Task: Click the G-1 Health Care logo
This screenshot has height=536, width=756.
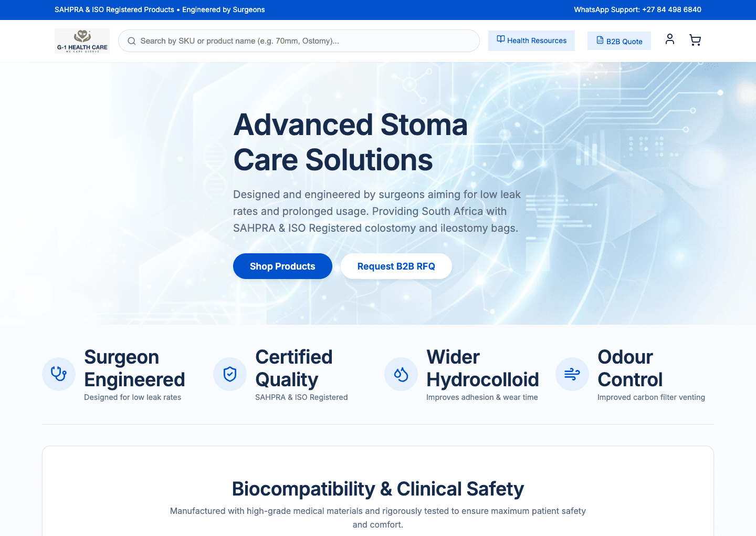Action: (82, 41)
